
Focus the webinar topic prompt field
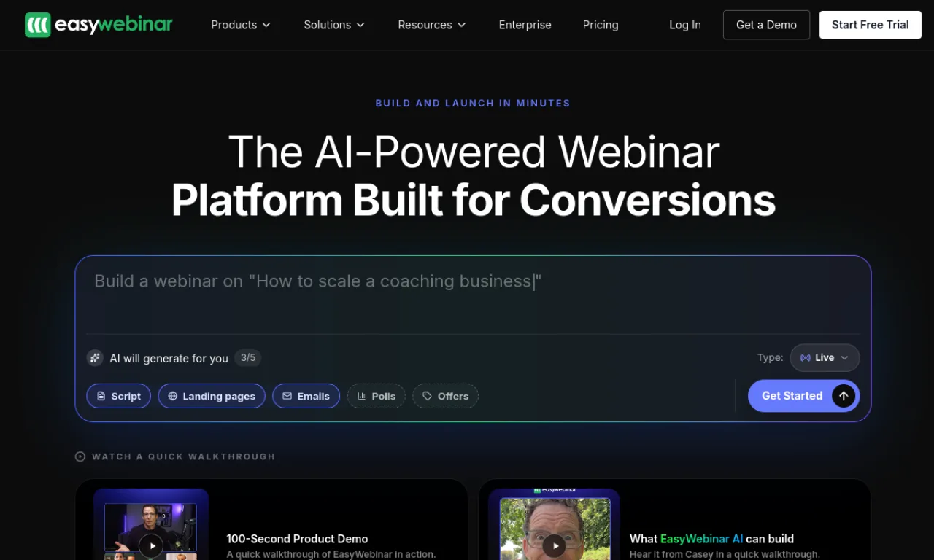click(x=473, y=295)
